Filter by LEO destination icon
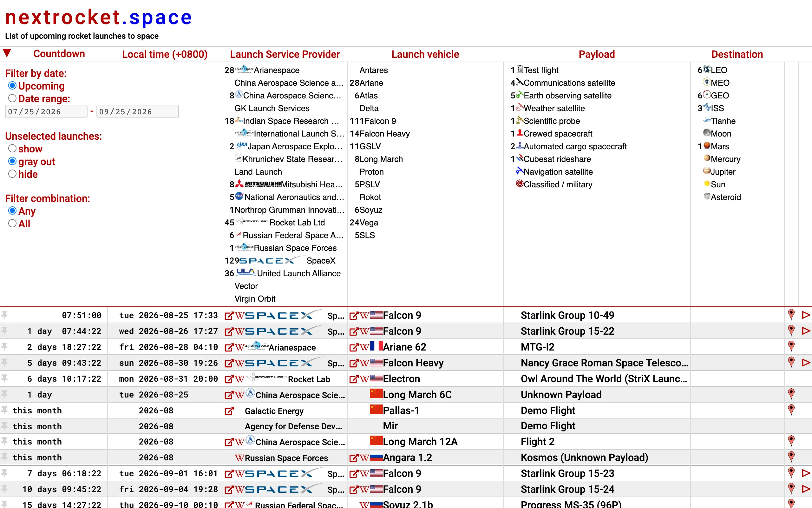 click(x=707, y=69)
